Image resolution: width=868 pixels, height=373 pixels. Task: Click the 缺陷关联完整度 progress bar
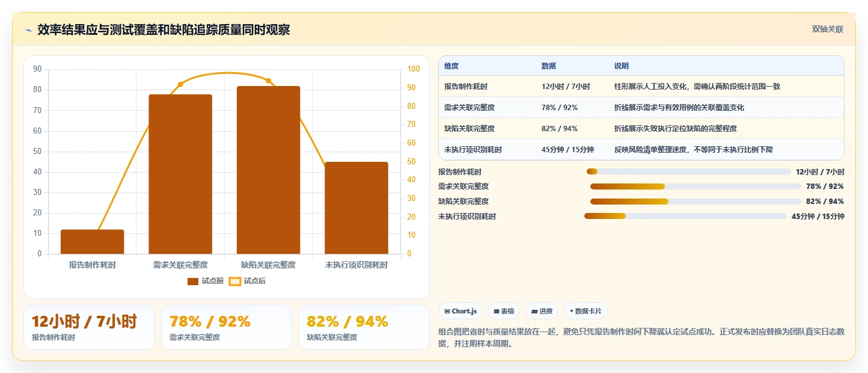(695, 202)
